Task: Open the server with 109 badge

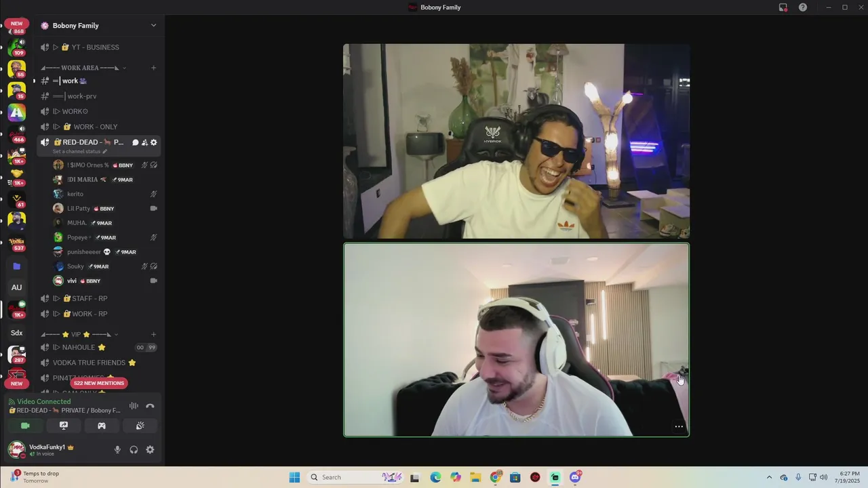Action: coord(16,47)
